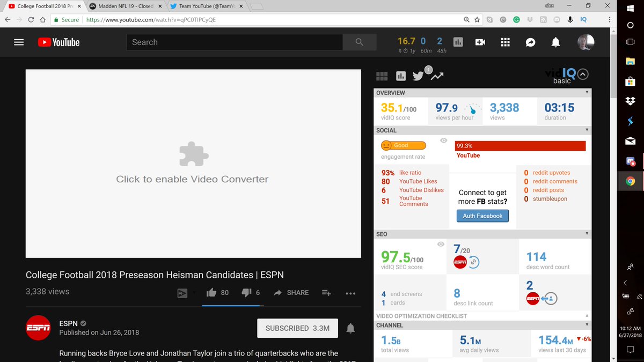Image resolution: width=644 pixels, height=362 pixels.
Task: Open the three-dot more actions menu
Action: (x=350, y=293)
